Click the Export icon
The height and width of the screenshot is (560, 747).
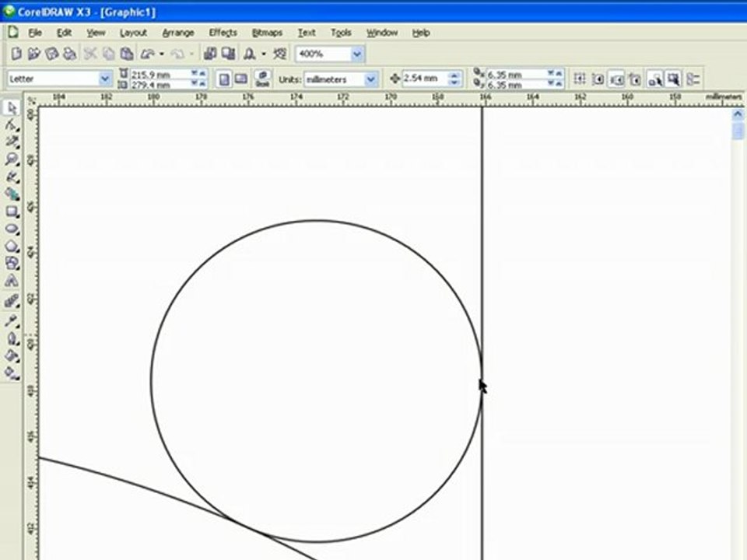[x=228, y=54]
